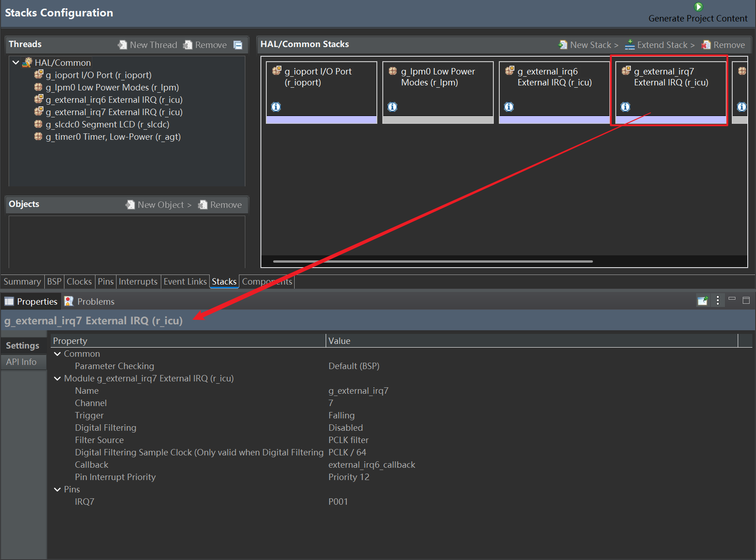Select g_external_irq7 External IRQ tree item
The image size is (756, 560).
coord(114,112)
